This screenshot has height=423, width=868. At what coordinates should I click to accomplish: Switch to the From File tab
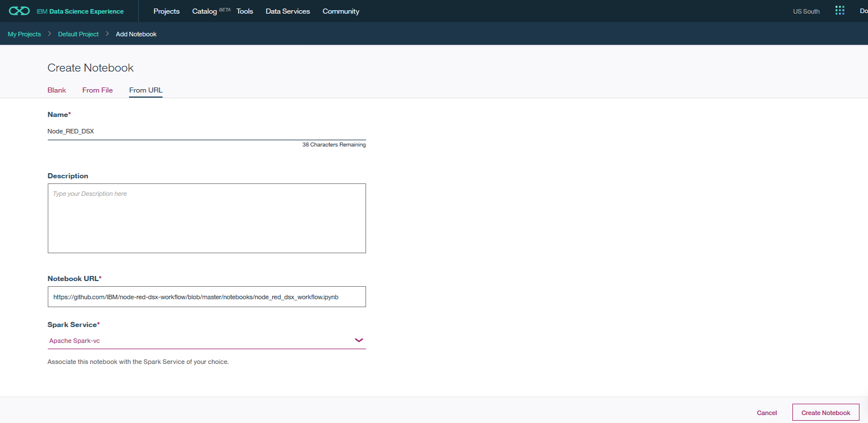(x=98, y=90)
